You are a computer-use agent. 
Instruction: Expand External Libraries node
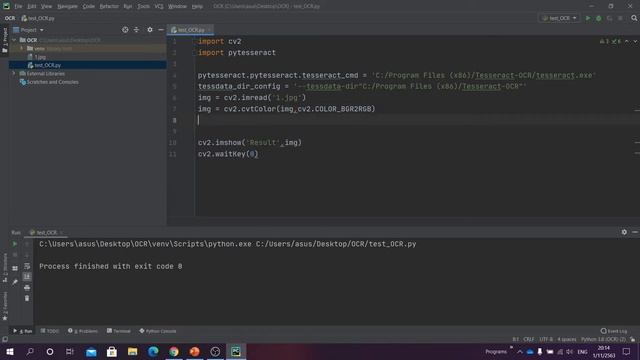14,73
